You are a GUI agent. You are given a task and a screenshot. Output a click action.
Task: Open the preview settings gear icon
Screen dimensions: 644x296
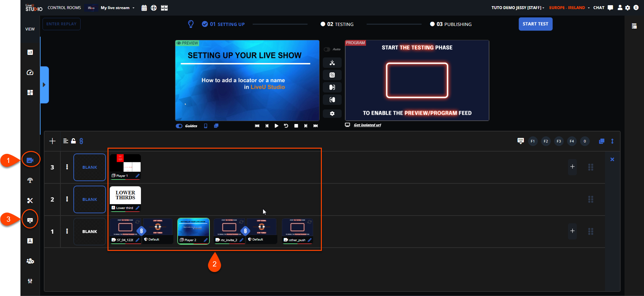tap(332, 114)
